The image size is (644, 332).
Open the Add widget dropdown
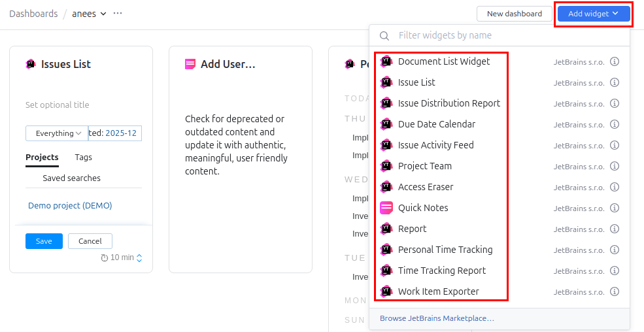(x=593, y=14)
